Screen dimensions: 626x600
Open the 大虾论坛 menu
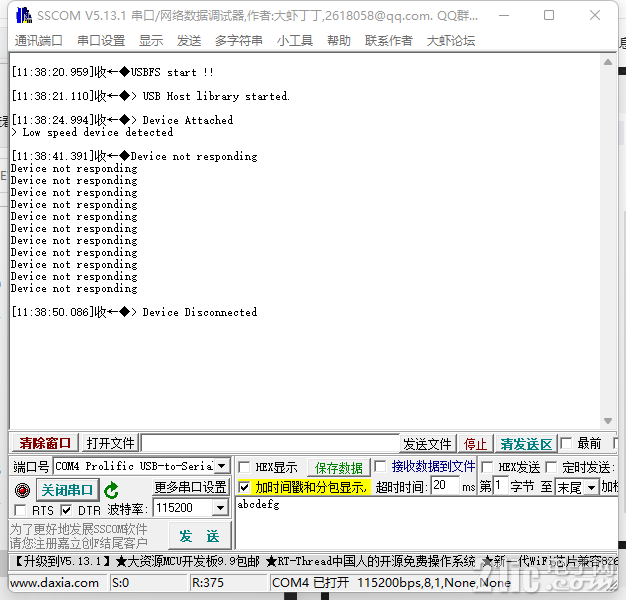451,41
